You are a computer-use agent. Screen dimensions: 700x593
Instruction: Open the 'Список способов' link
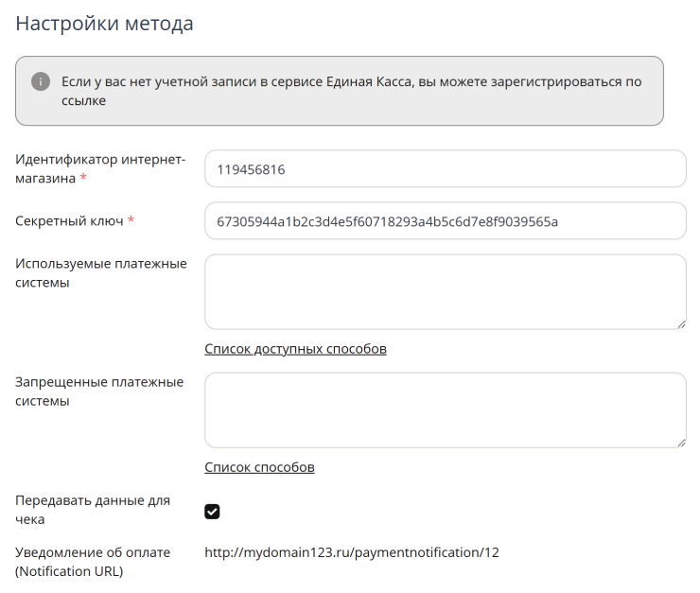259,467
